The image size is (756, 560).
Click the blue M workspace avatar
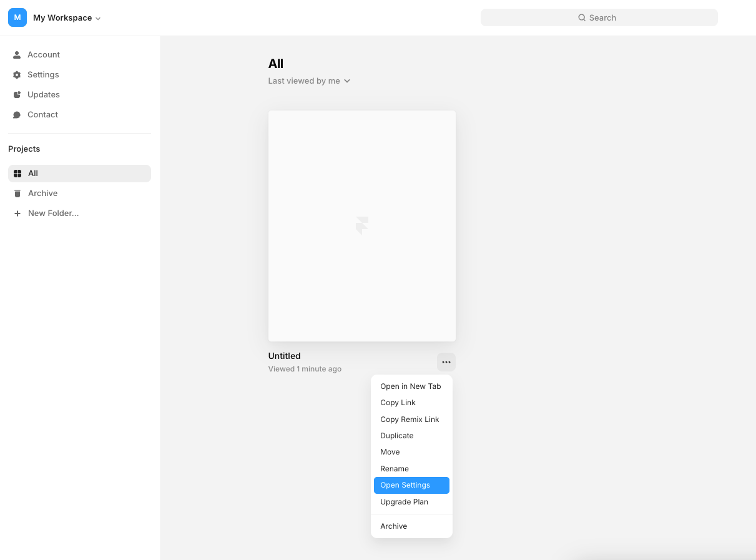[17, 17]
